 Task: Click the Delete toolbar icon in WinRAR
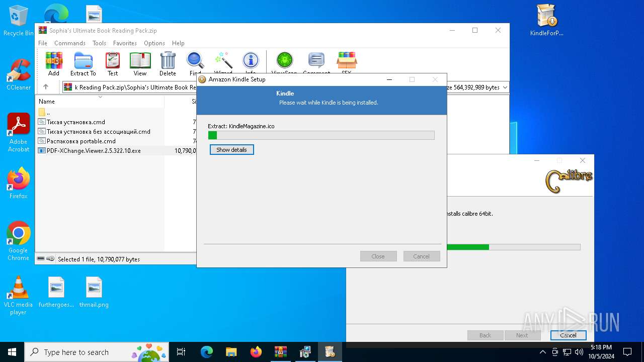pos(168,64)
